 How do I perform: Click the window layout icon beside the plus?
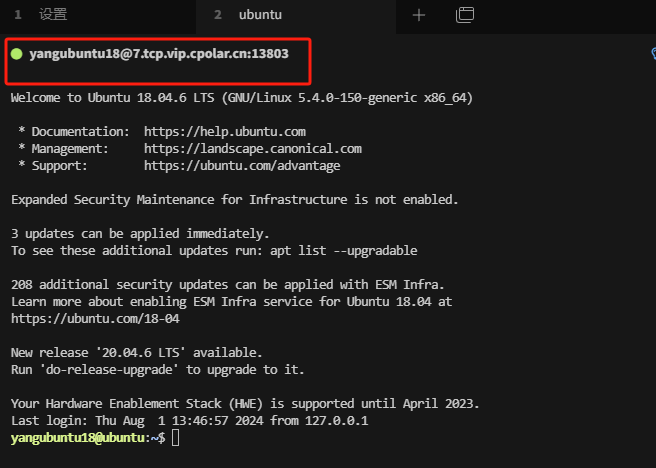[x=464, y=15]
